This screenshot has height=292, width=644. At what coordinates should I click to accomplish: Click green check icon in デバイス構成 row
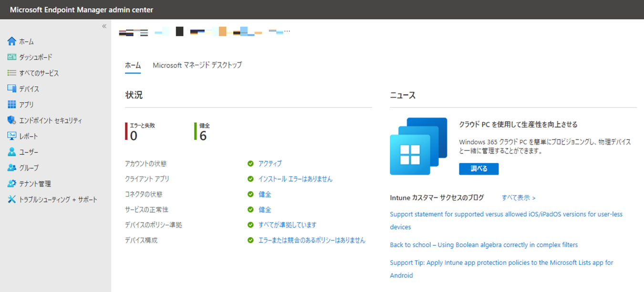coord(250,240)
